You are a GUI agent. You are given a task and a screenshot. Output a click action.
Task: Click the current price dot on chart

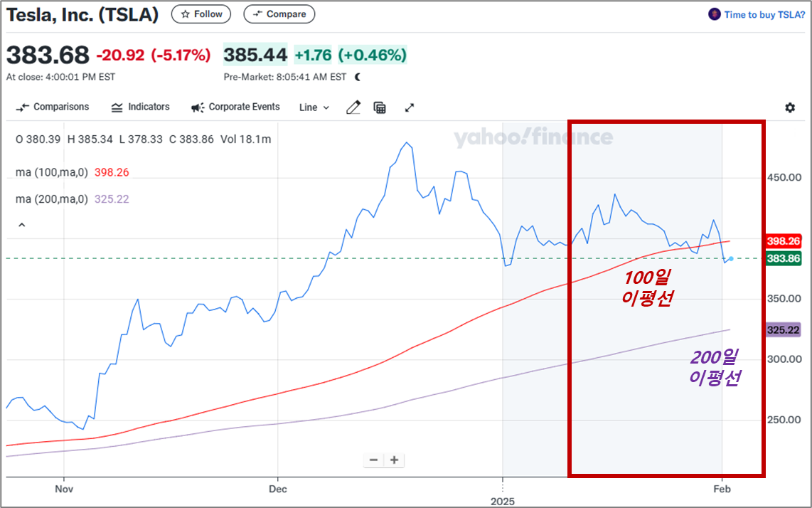point(731,259)
